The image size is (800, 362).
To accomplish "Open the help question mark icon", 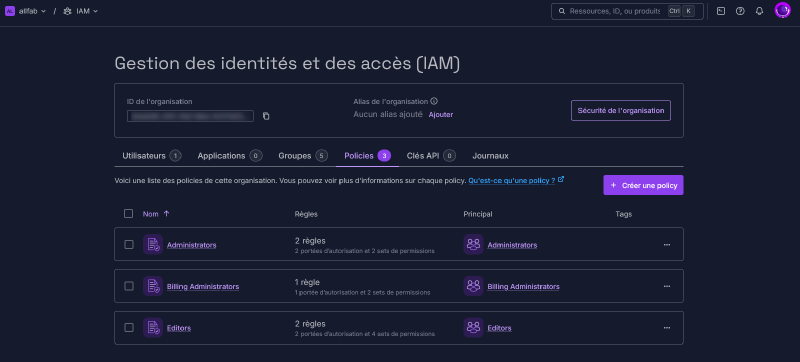I will [740, 11].
